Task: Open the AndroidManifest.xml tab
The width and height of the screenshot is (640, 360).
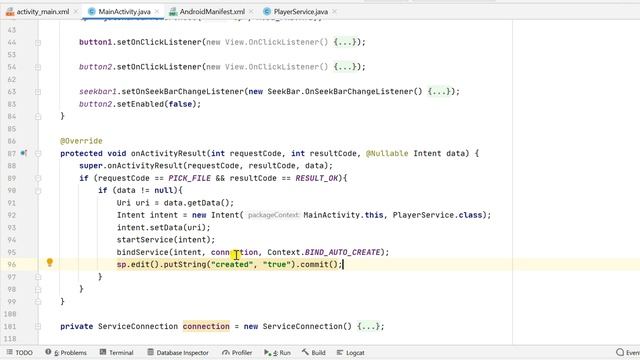Action: pyautogui.click(x=212, y=11)
